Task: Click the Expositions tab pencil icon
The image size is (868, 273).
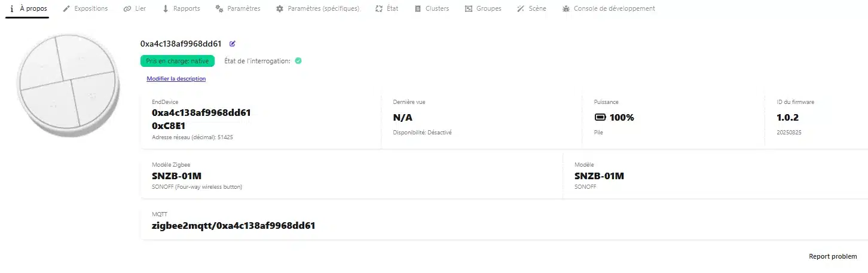Action: tap(66, 9)
